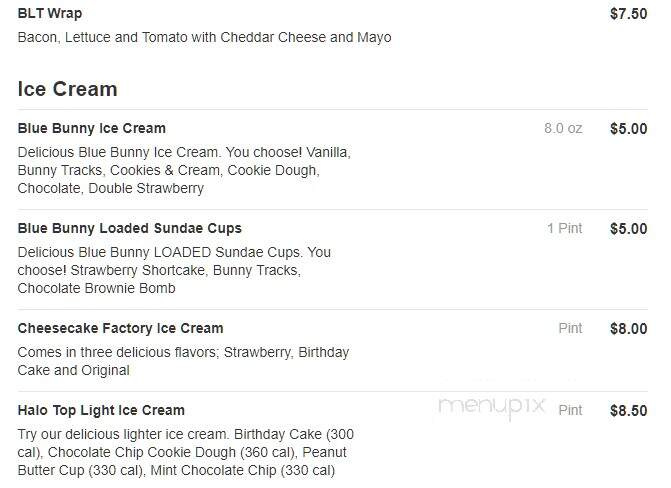The image size is (671, 488).
Task: Click the Loaded Sundae Cups description text
Action: [174, 270]
